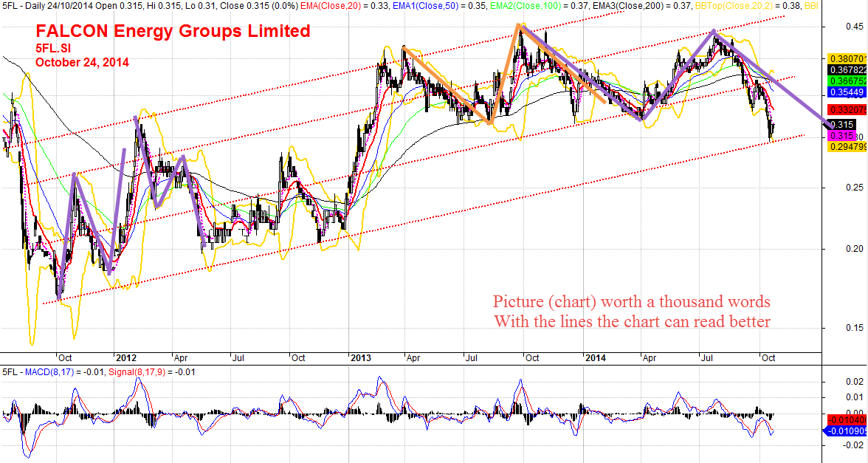Image resolution: width=868 pixels, height=463 pixels.
Task: Click the -0.02 MACD axis label
Action: [x=853, y=445]
